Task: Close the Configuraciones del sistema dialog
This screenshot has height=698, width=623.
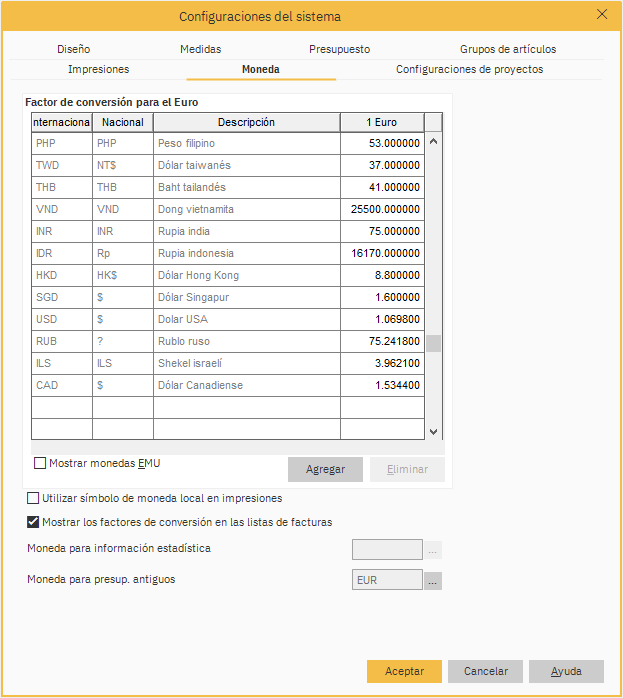Action: click(601, 15)
